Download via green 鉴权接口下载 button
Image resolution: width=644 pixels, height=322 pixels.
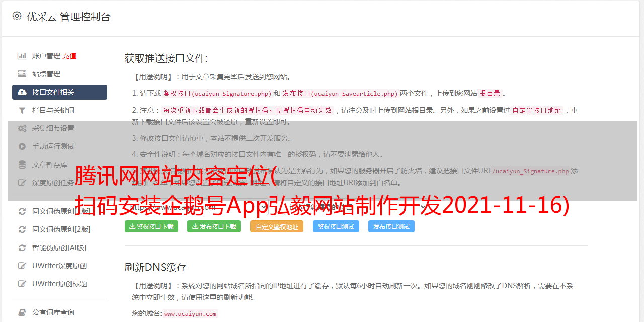pyautogui.click(x=151, y=226)
